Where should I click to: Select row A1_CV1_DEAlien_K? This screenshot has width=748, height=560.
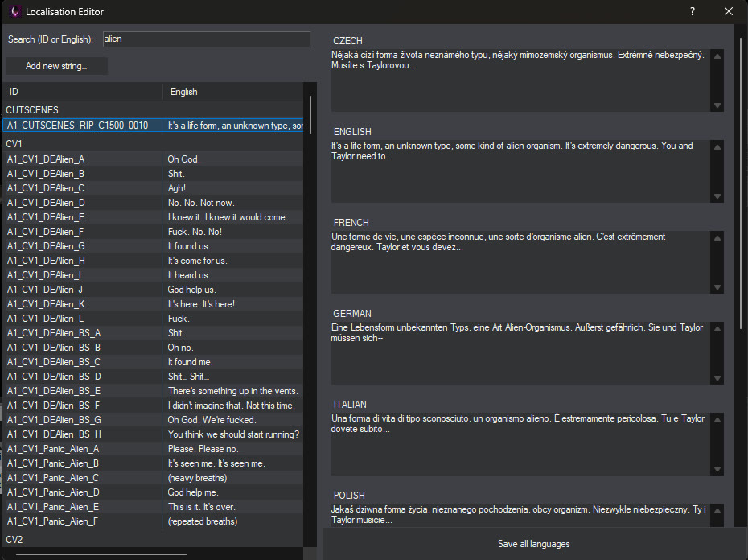[x=153, y=304]
